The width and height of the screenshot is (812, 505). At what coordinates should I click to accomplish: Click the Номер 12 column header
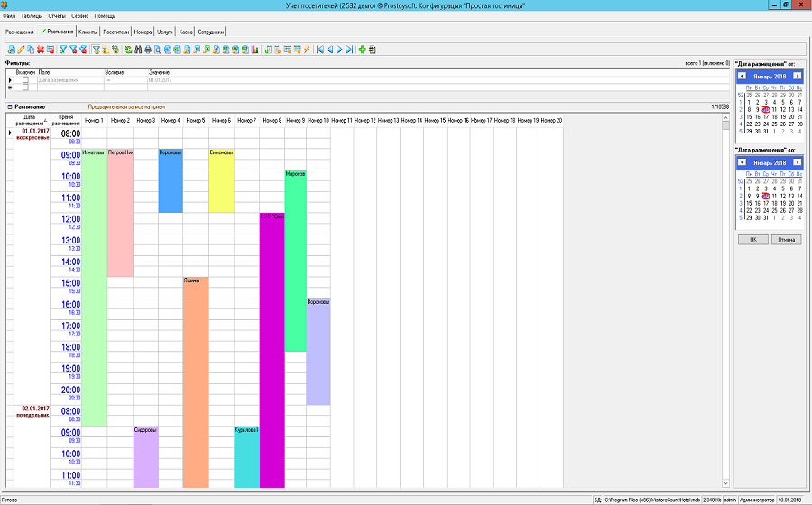365,120
